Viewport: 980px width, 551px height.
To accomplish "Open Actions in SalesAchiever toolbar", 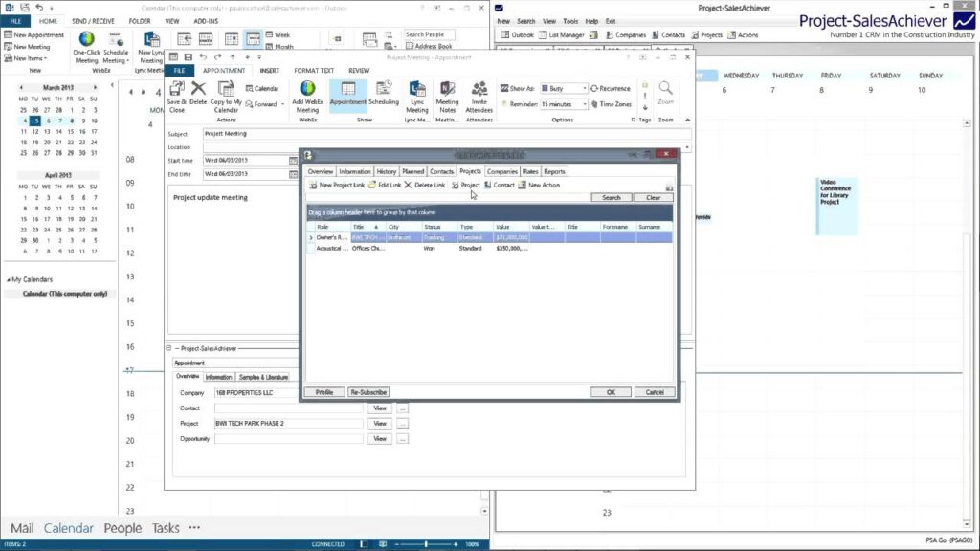I will 743,35.
